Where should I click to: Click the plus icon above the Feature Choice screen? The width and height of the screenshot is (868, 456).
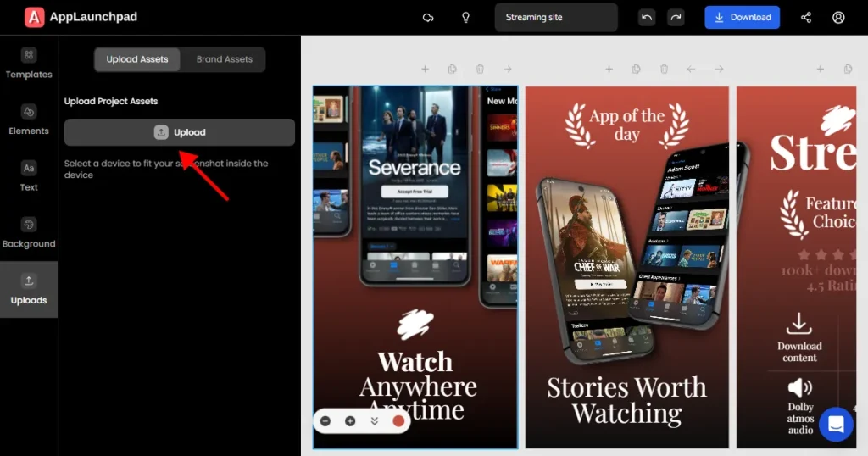point(820,70)
